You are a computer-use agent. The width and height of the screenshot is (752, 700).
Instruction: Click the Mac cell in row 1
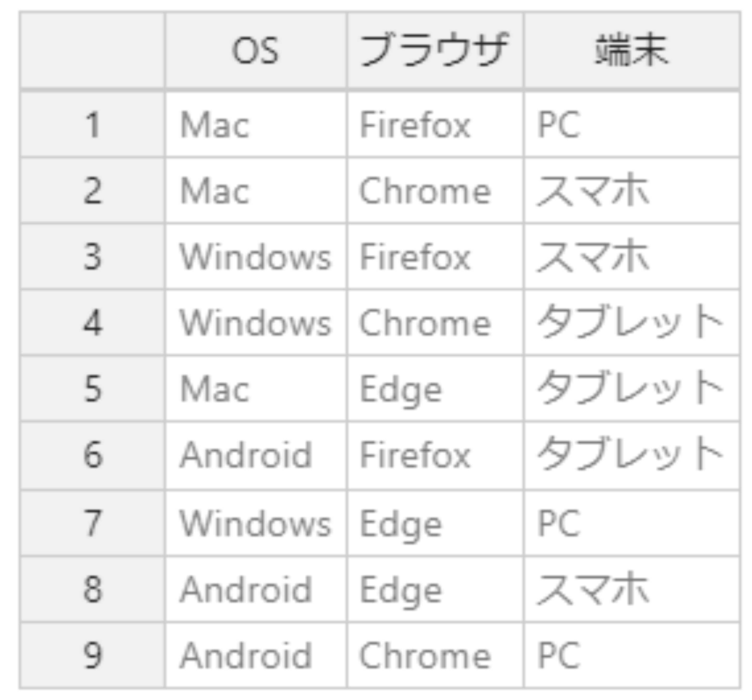click(255, 125)
